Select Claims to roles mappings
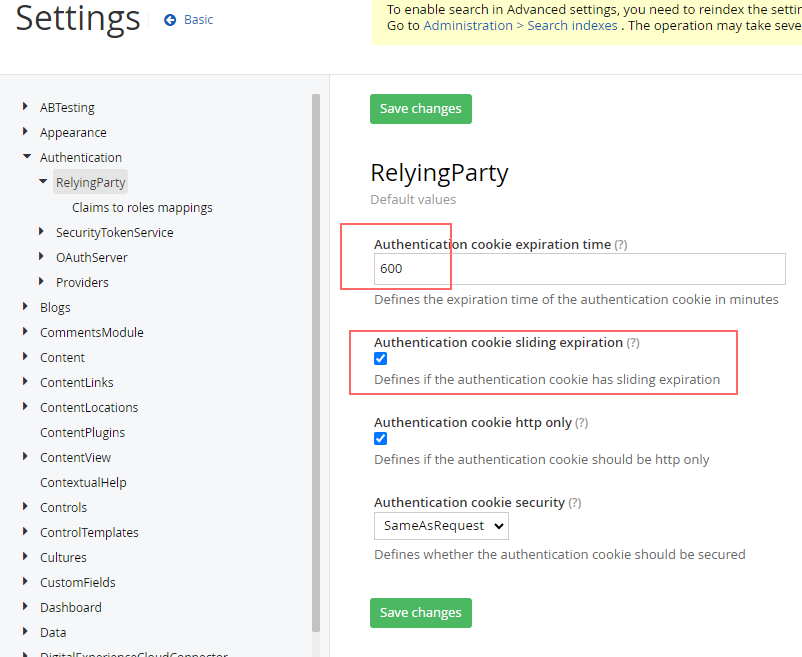802x657 pixels. [142, 208]
